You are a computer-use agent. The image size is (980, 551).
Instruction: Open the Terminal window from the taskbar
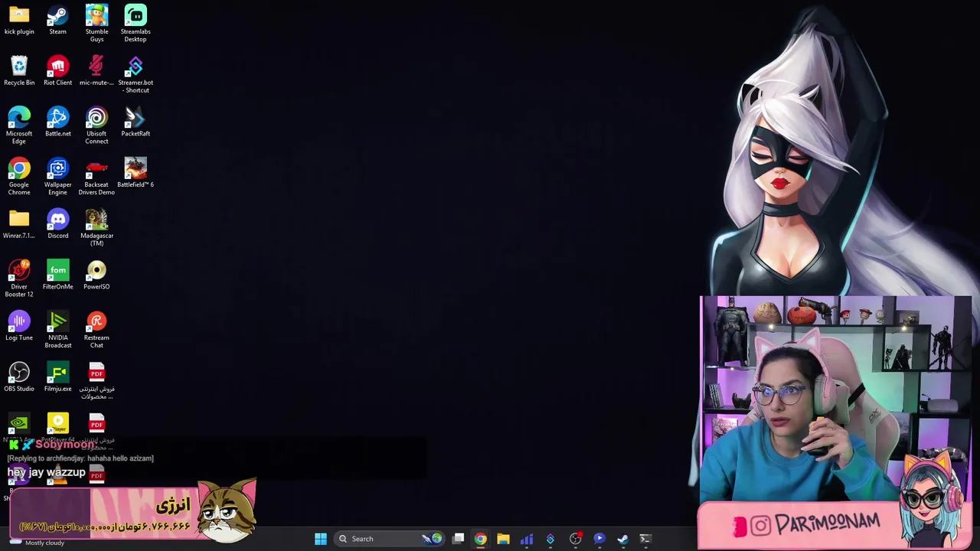[x=645, y=539]
